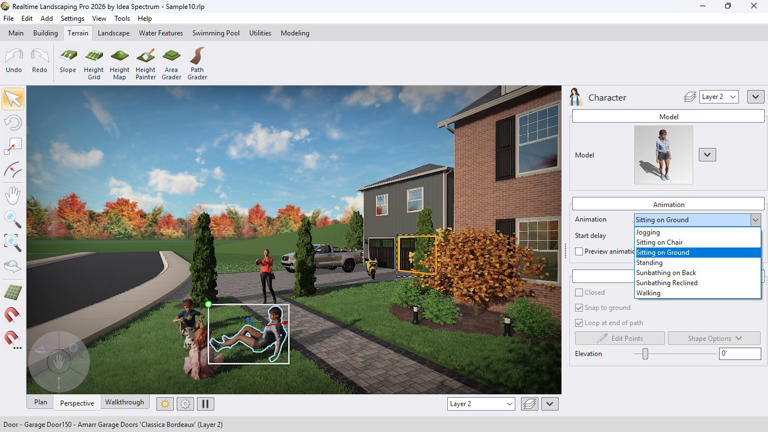768x432 pixels.
Task: Click the Perspective view button
Action: [x=77, y=403]
